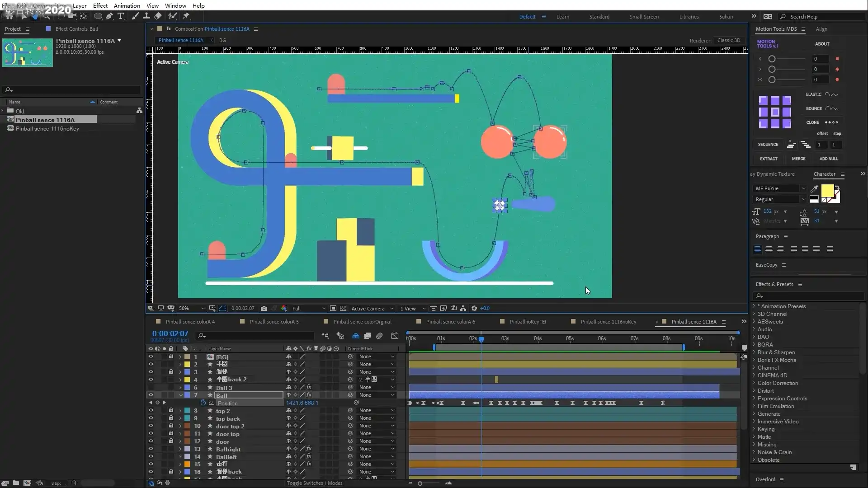This screenshot has width=868, height=488.
Task: Switch to Pinball sence 1116noKey timeline tab
Action: [x=608, y=322]
